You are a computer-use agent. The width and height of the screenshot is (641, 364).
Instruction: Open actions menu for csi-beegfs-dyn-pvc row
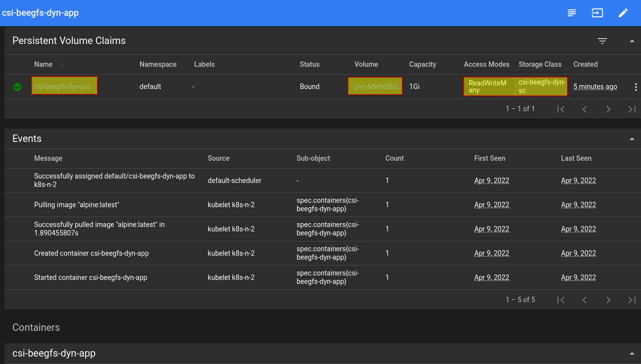[x=636, y=87]
